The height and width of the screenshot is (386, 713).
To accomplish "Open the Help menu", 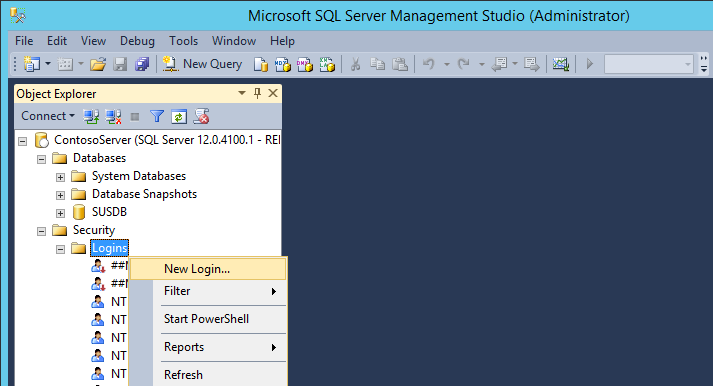I will point(282,41).
